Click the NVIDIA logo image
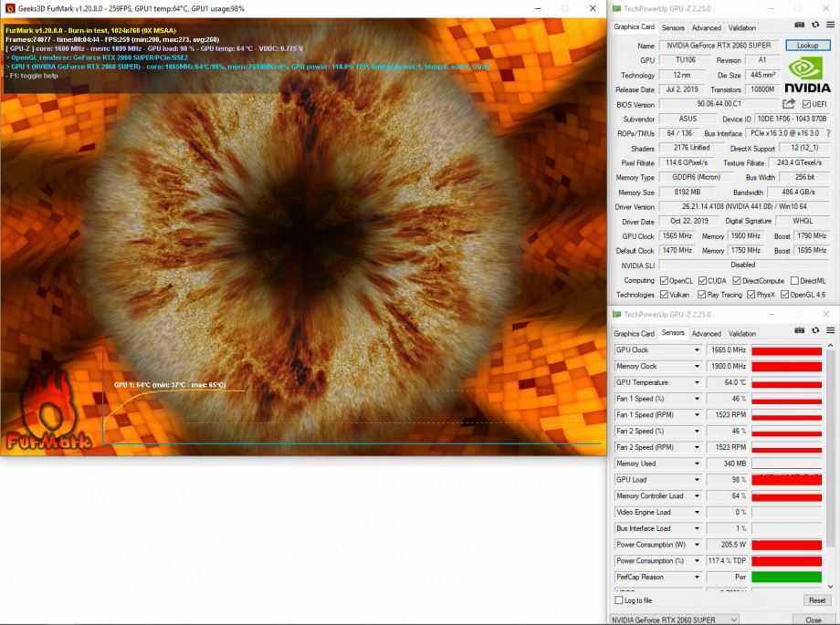This screenshot has height=625, width=840. point(808,75)
